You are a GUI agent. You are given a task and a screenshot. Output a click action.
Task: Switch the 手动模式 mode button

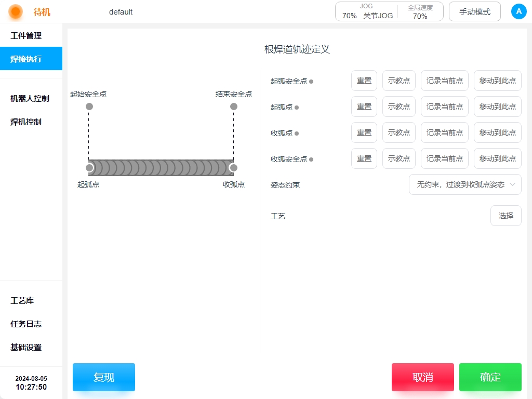click(474, 11)
